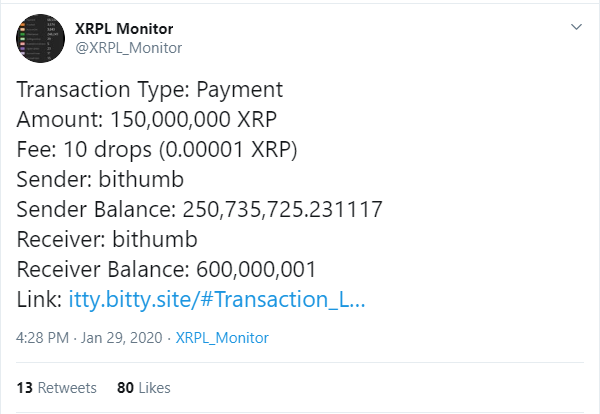View the 13 Retweets list
This screenshot has width=600, height=414.
tap(57, 388)
